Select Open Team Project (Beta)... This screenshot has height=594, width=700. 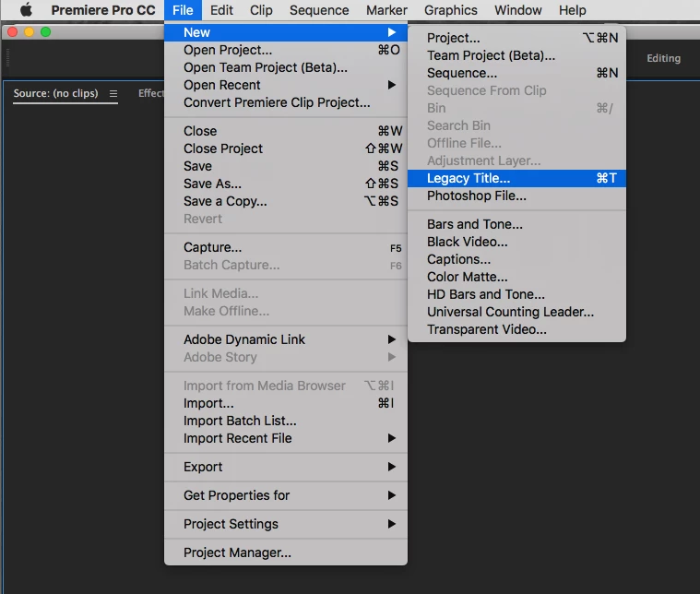click(x=286, y=67)
